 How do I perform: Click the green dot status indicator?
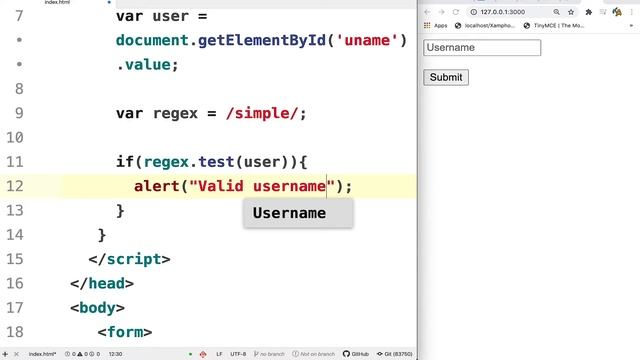(190, 354)
